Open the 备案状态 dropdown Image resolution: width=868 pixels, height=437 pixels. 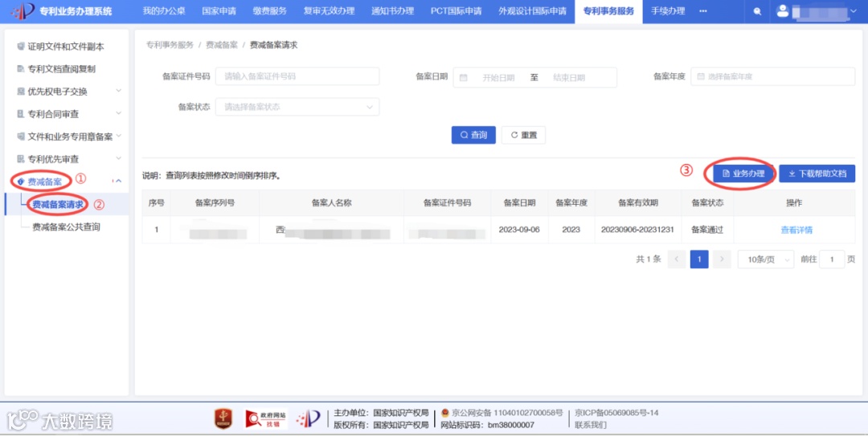click(x=297, y=107)
